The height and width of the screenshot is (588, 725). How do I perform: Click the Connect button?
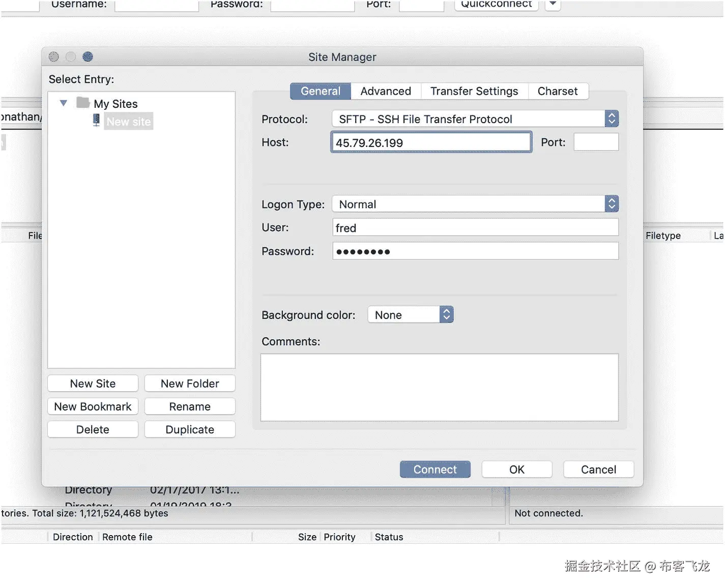[435, 469]
